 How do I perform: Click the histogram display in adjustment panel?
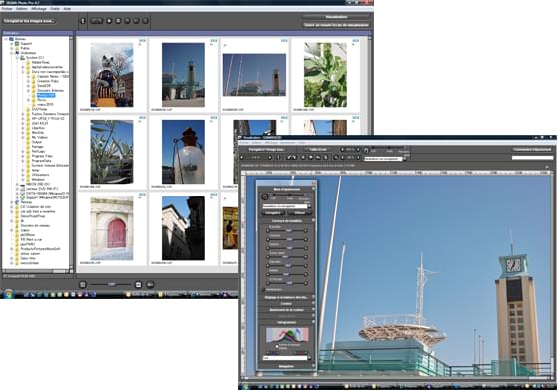(287, 335)
